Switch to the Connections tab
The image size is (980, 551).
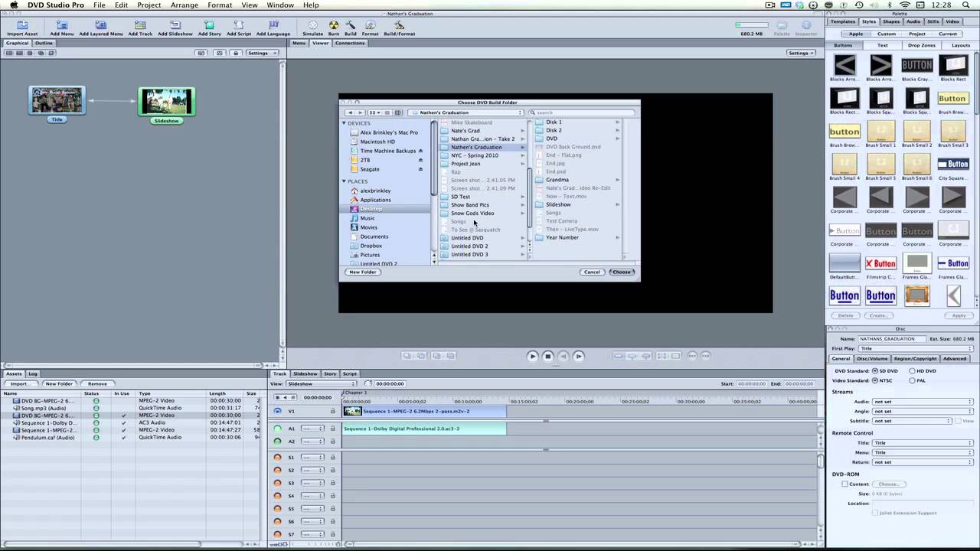[350, 43]
